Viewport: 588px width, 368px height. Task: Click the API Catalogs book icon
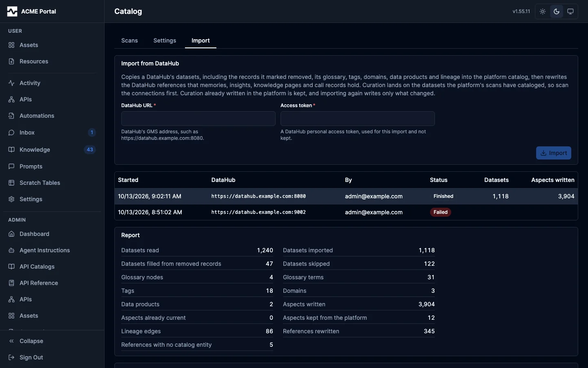[11, 267]
